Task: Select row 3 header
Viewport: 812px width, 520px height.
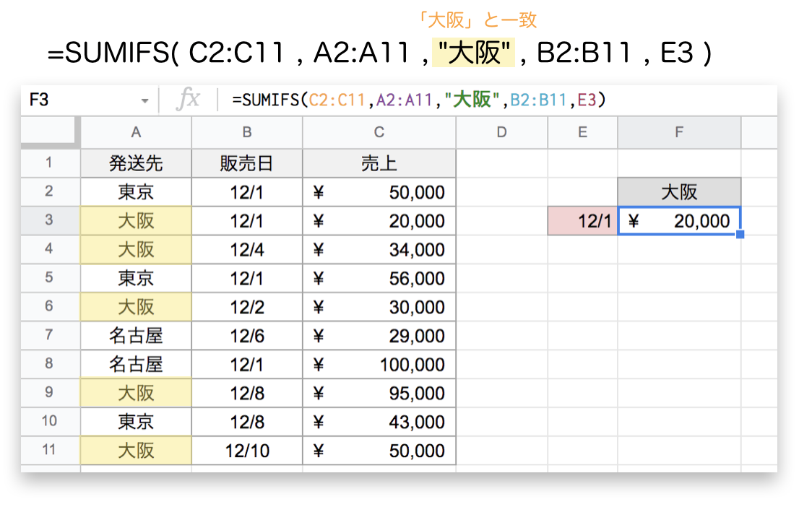Action: click(51, 220)
